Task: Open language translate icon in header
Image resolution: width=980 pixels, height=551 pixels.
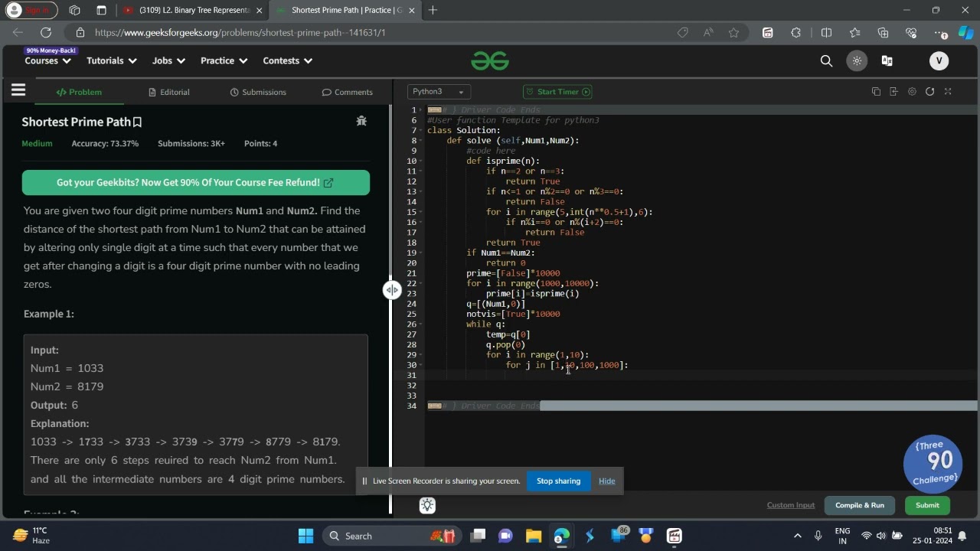Action: [x=887, y=61]
